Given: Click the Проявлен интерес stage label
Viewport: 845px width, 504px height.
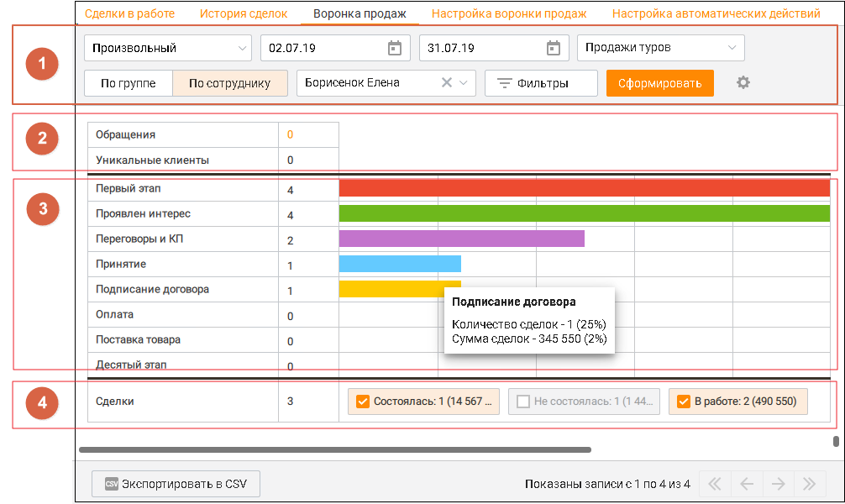Looking at the screenshot, I should point(143,213).
